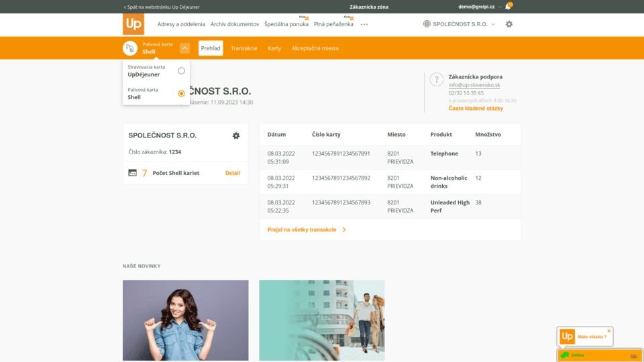The width and height of the screenshot is (644, 362).
Task: Click arrow next to all transactions link
Action: tap(344, 230)
